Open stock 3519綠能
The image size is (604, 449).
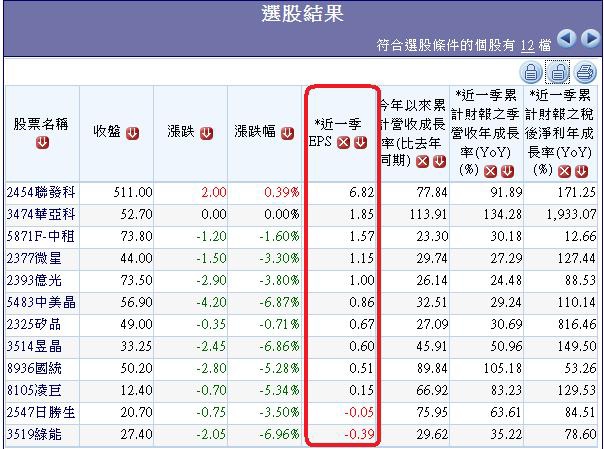pos(34,434)
